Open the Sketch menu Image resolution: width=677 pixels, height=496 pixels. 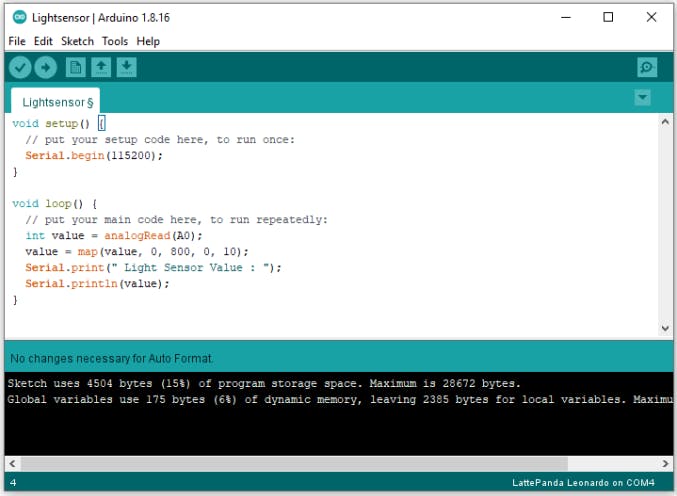point(77,41)
